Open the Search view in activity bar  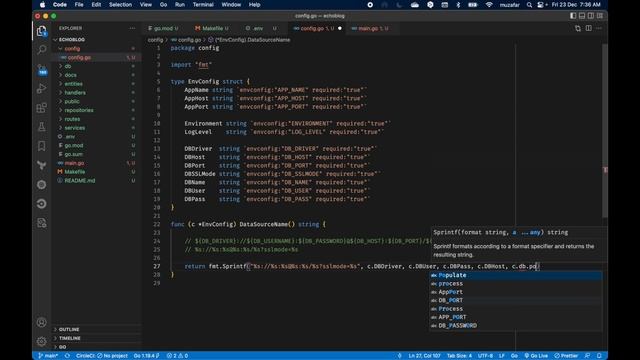(41, 50)
